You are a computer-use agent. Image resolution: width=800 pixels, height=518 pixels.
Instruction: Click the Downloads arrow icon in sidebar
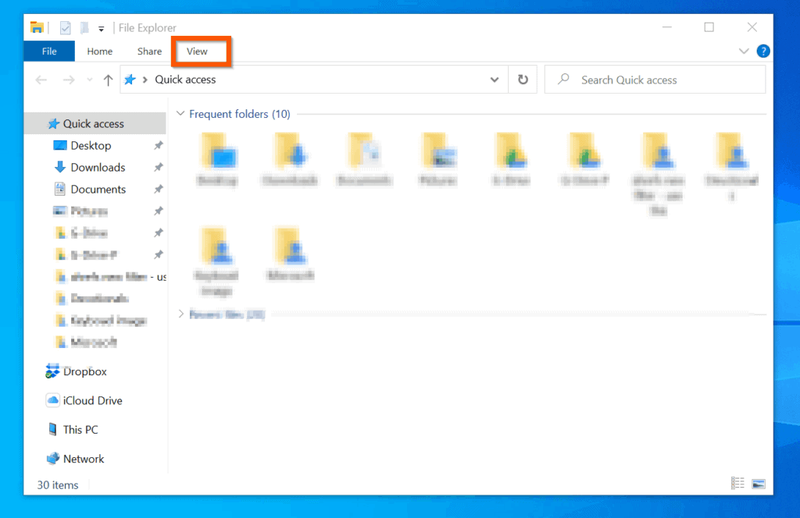(60, 167)
